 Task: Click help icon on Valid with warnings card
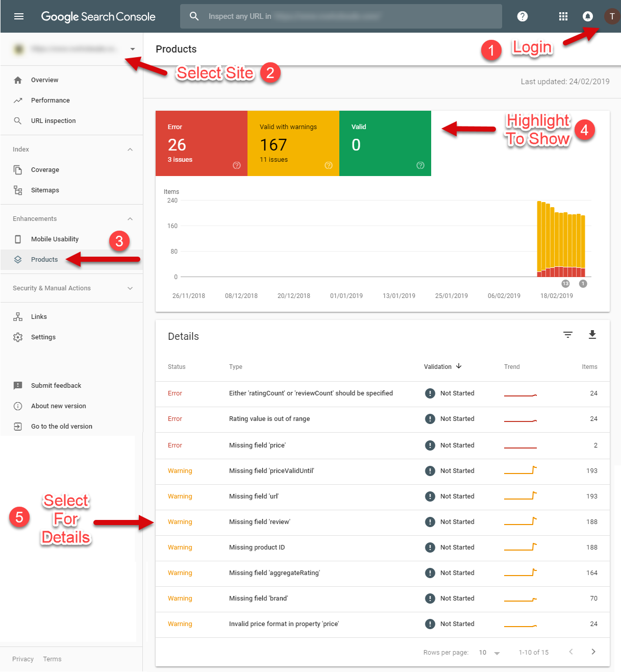329,165
